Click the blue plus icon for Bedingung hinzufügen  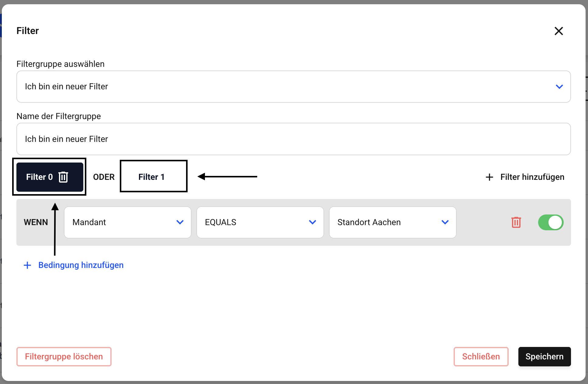(27, 265)
